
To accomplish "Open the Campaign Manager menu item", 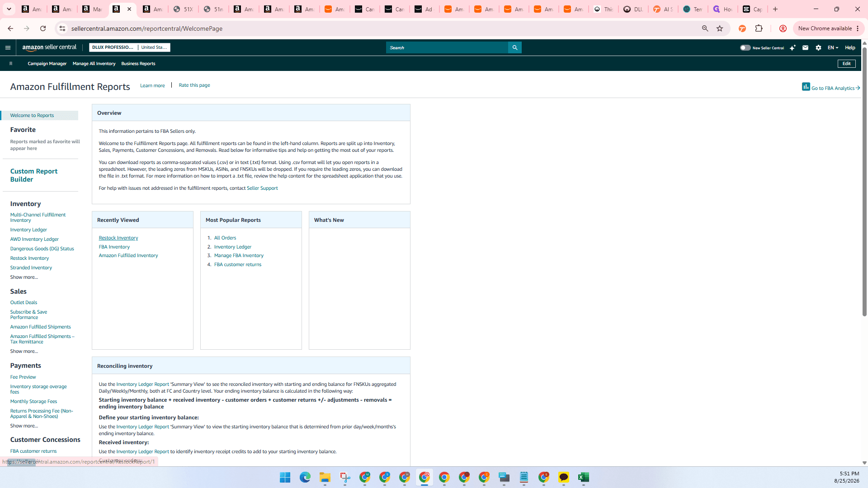I will point(47,64).
